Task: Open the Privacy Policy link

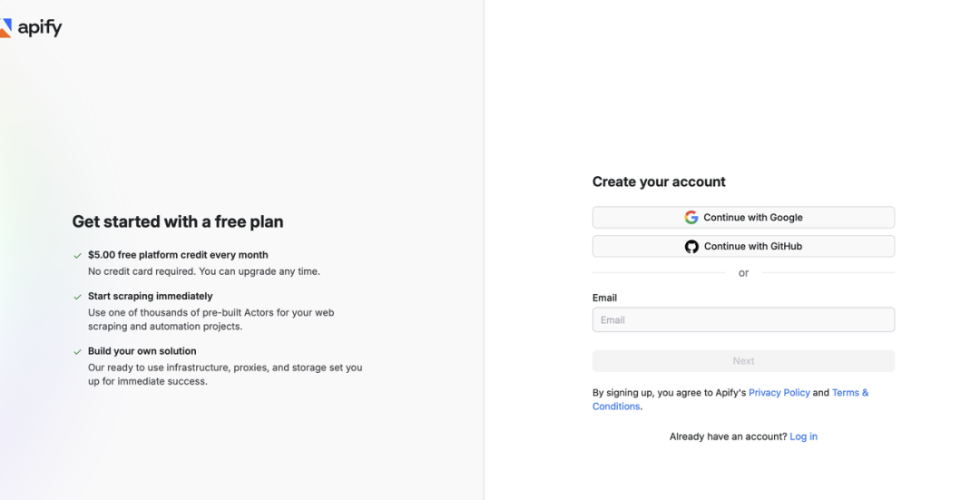Action: [x=779, y=393]
